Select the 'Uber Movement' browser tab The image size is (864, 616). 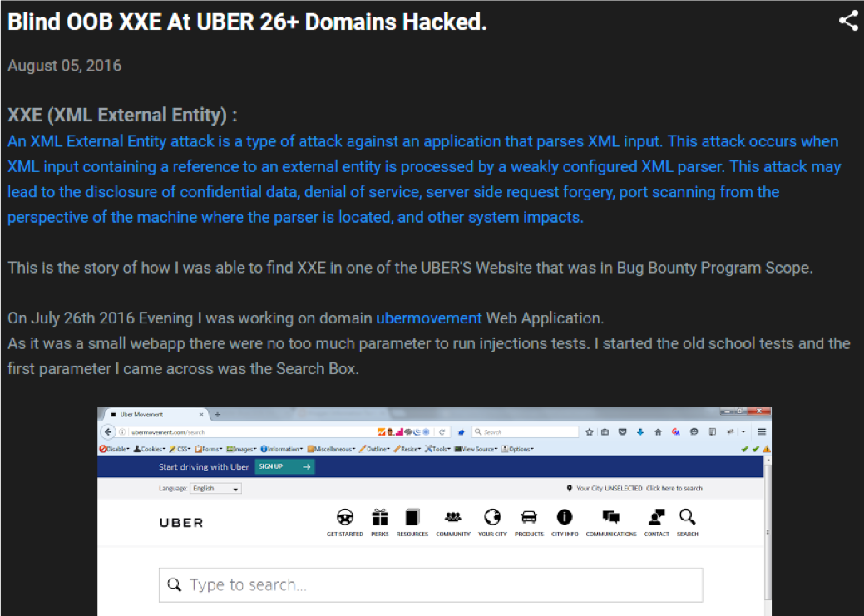[155, 414]
